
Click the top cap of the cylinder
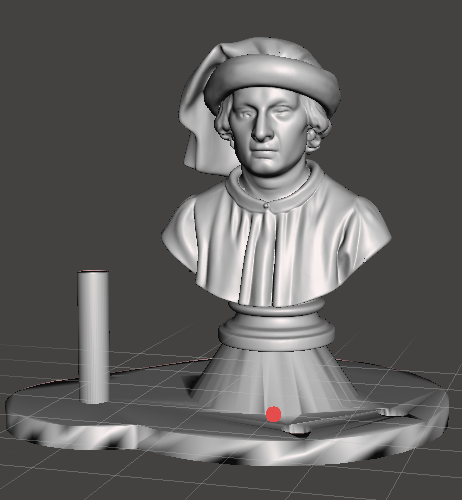coord(93,271)
